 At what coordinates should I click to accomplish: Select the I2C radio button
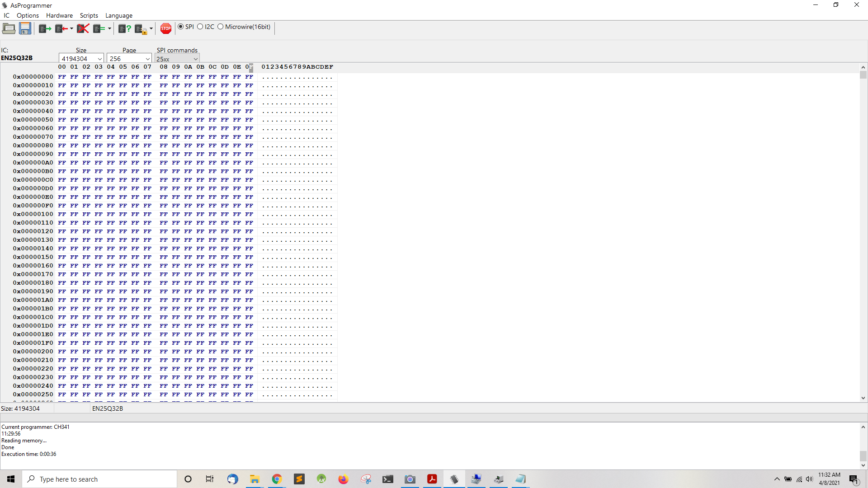pyautogui.click(x=200, y=27)
